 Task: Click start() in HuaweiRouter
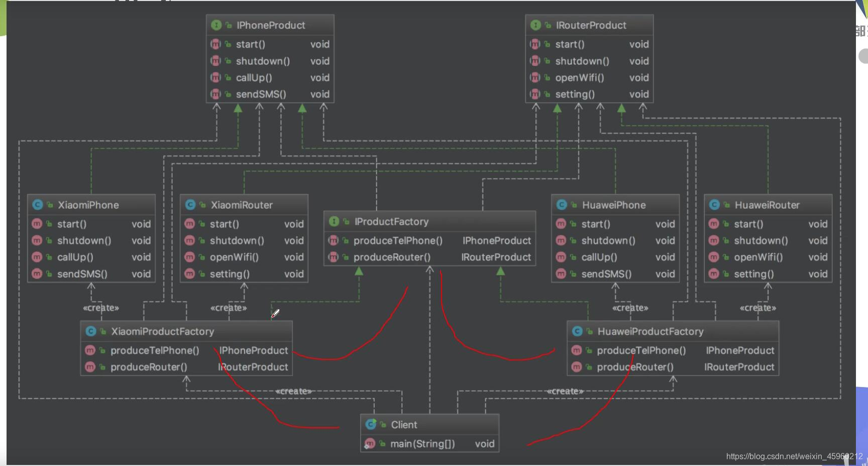[x=748, y=224]
